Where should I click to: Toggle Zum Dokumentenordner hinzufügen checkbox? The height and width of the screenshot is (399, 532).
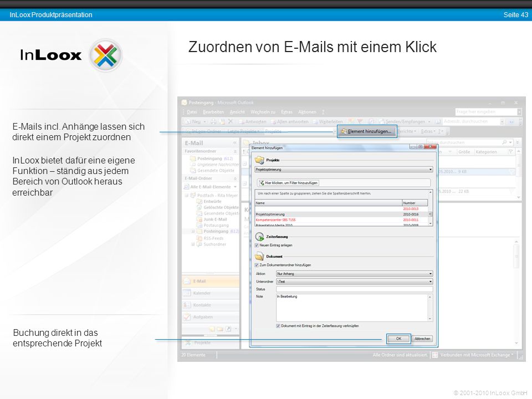pos(257,265)
